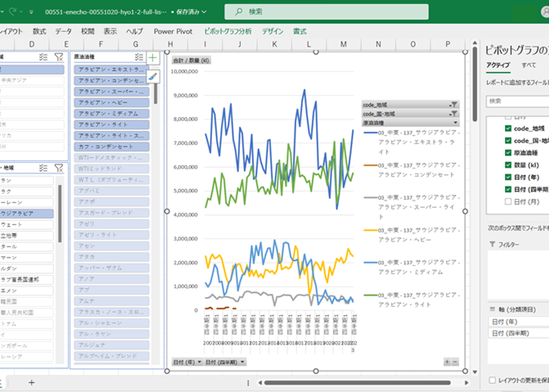Open Chart Styles with the paintbrush button

click(x=153, y=76)
